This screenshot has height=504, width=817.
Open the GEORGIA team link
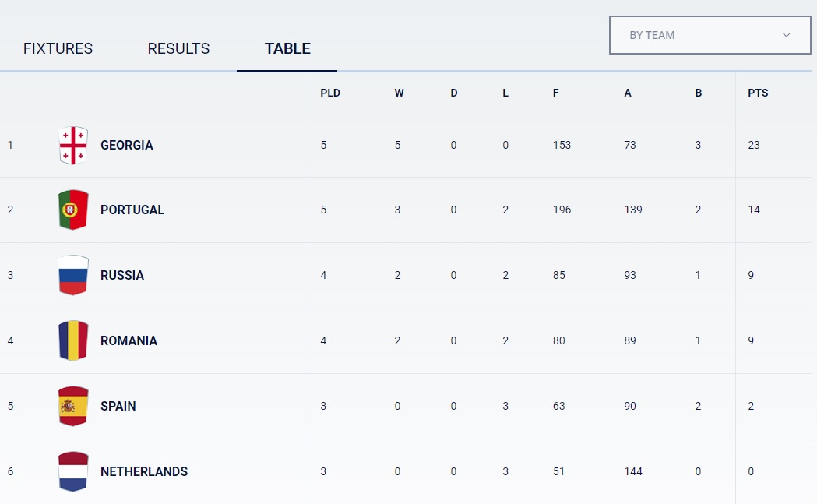point(127,145)
